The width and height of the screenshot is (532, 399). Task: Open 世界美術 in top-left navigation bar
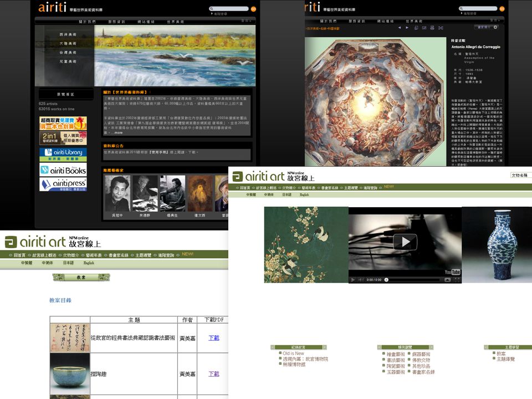click(x=176, y=22)
